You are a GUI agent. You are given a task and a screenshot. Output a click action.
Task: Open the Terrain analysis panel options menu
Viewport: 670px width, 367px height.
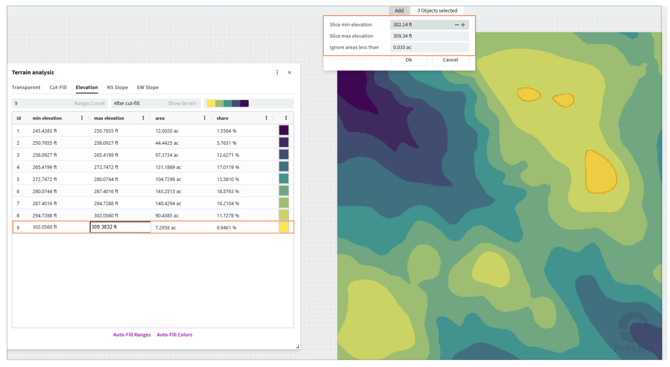[277, 73]
